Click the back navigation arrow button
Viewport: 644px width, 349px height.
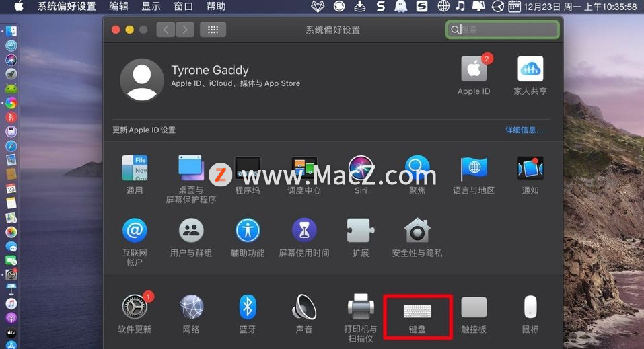pos(166,30)
